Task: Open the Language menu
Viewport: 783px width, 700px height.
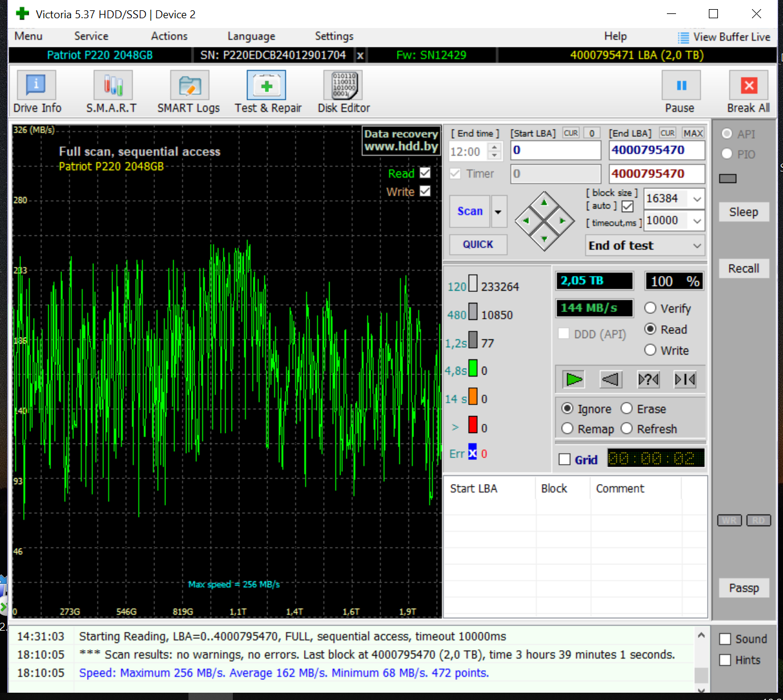Action: point(251,36)
